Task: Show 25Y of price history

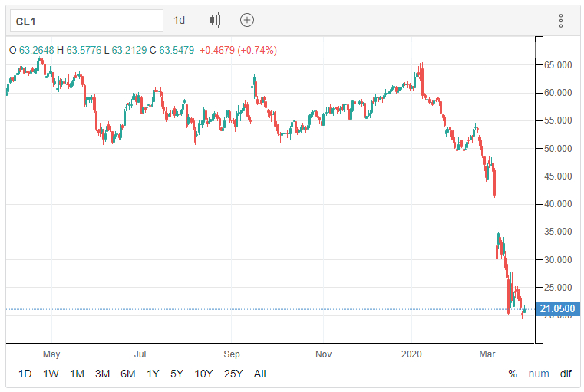Action: 233,374
